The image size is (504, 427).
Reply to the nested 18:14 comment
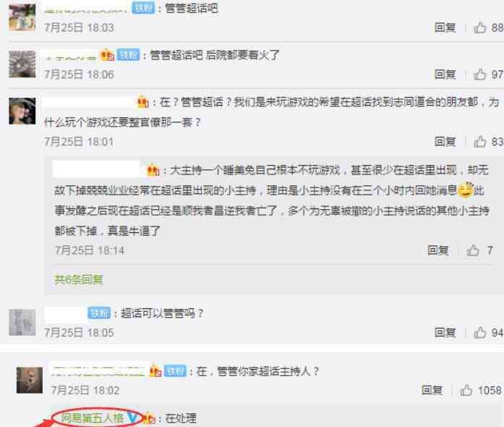pyautogui.click(x=437, y=250)
